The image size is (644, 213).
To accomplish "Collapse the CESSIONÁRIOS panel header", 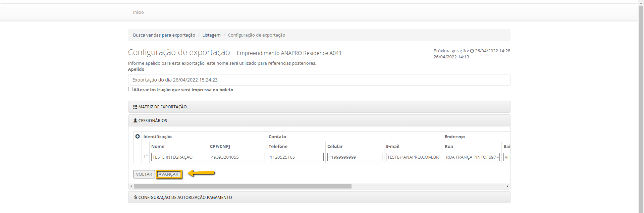I will click(x=153, y=121).
